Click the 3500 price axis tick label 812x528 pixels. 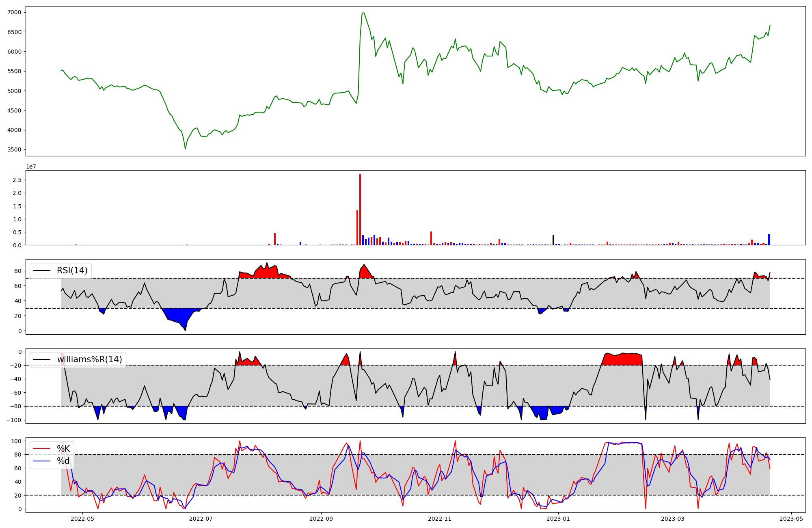14,149
